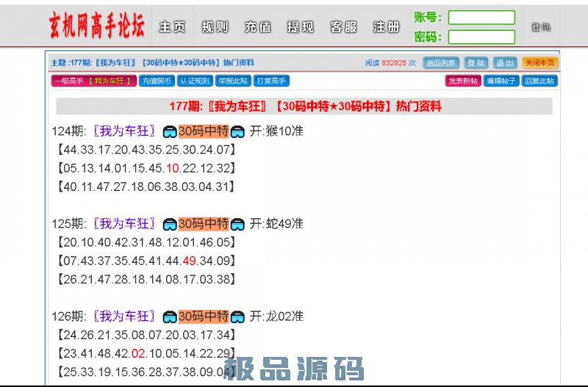The width and height of the screenshot is (588, 387).
Task: Click the 125期 orange 30码中特 label
Action: 204,224
